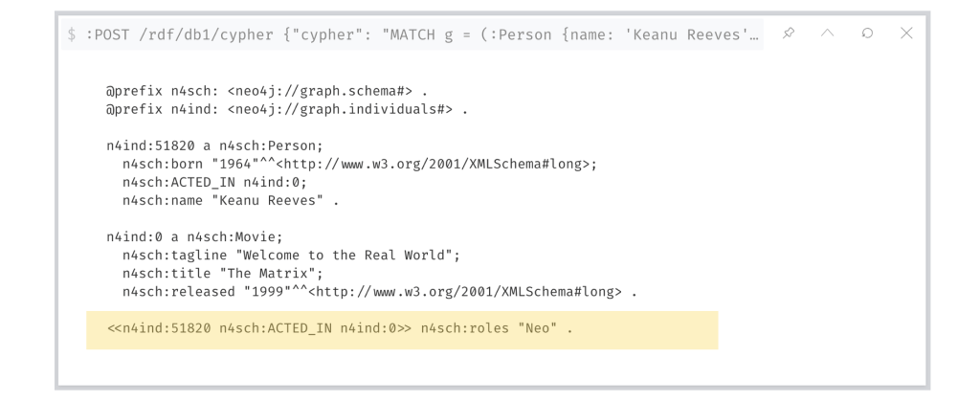Image resolution: width=980 pixels, height=402 pixels.
Task: Open the neo4j://graph.individuals# URI
Action: 340,109
